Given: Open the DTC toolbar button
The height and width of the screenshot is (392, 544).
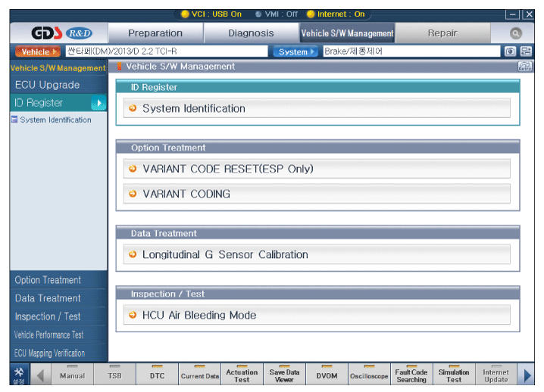Looking at the screenshot, I should coord(158,375).
